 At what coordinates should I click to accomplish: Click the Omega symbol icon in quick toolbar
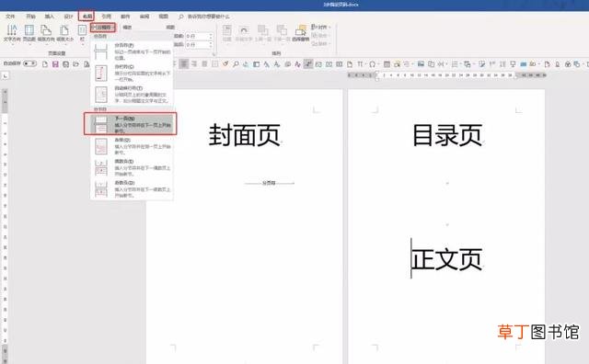(x=372, y=64)
